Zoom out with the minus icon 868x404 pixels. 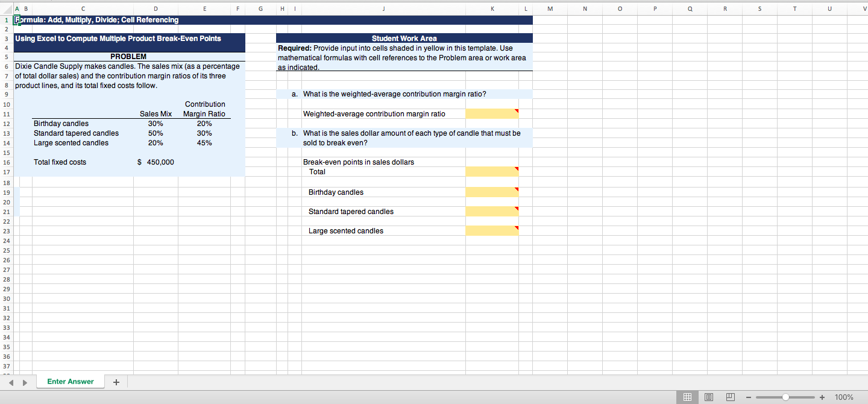click(747, 397)
